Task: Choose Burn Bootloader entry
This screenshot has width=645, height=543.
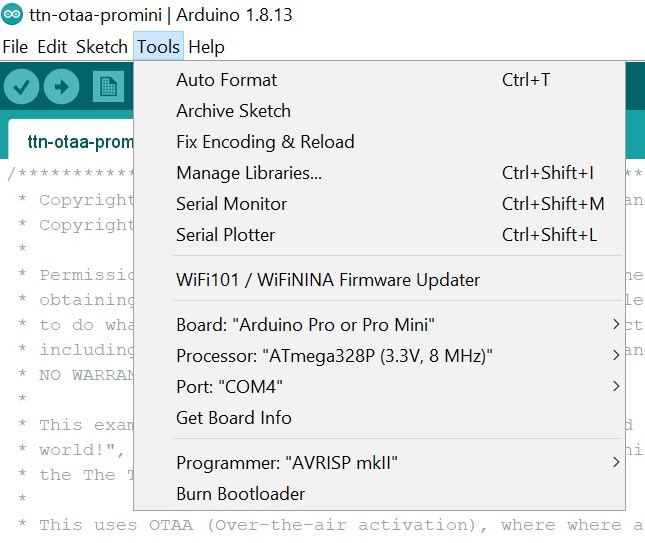Action: coord(379,494)
